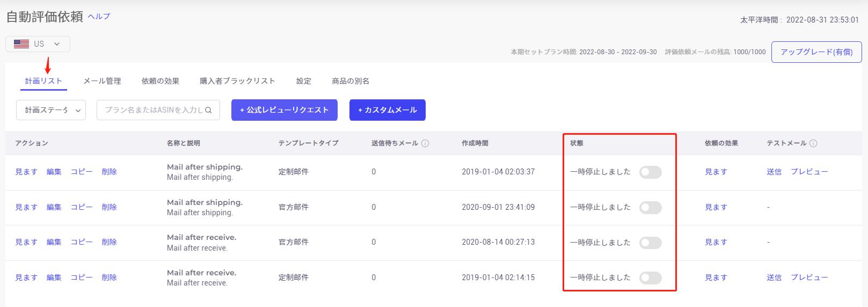Open the US marketplace dropdown
The width and height of the screenshot is (868, 307).
(x=38, y=44)
